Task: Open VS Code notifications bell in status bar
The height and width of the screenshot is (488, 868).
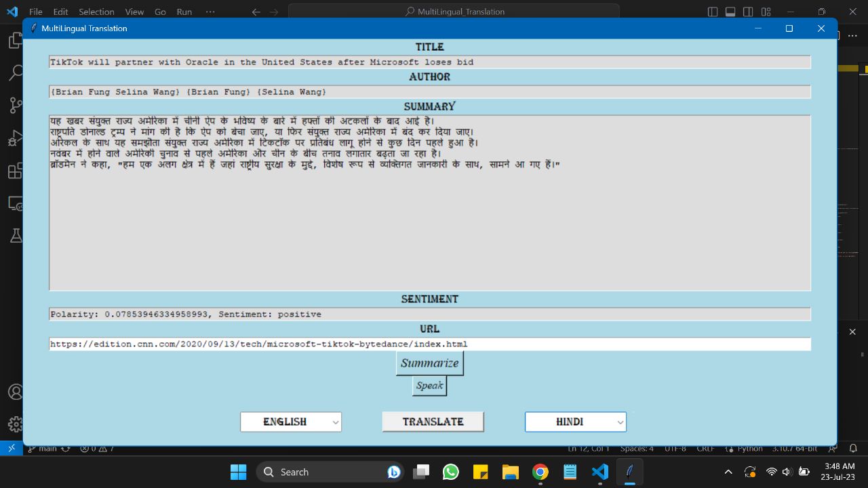Action: (853, 449)
